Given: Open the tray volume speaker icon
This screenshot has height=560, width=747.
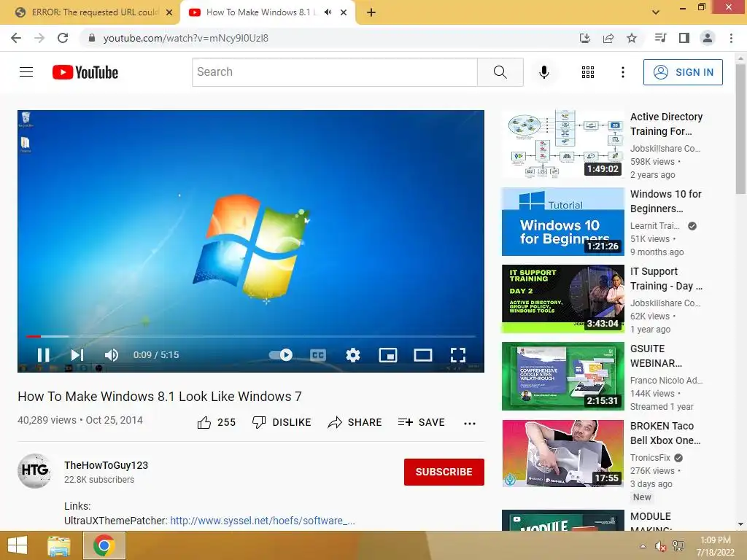Looking at the screenshot, I should click(x=660, y=546).
